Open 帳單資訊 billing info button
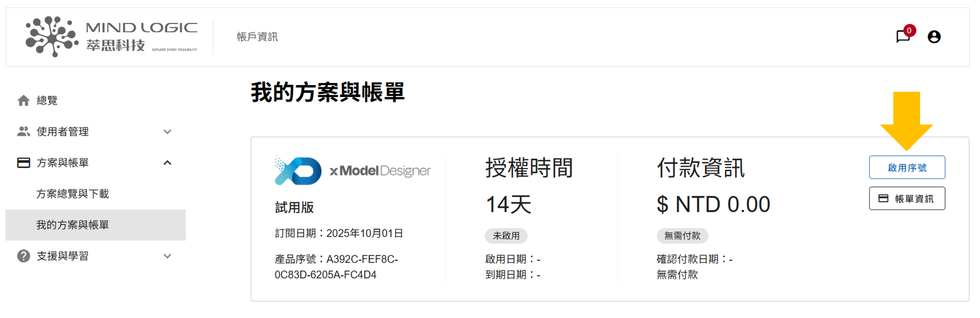Screen dimensions: 980x318 click(907, 198)
